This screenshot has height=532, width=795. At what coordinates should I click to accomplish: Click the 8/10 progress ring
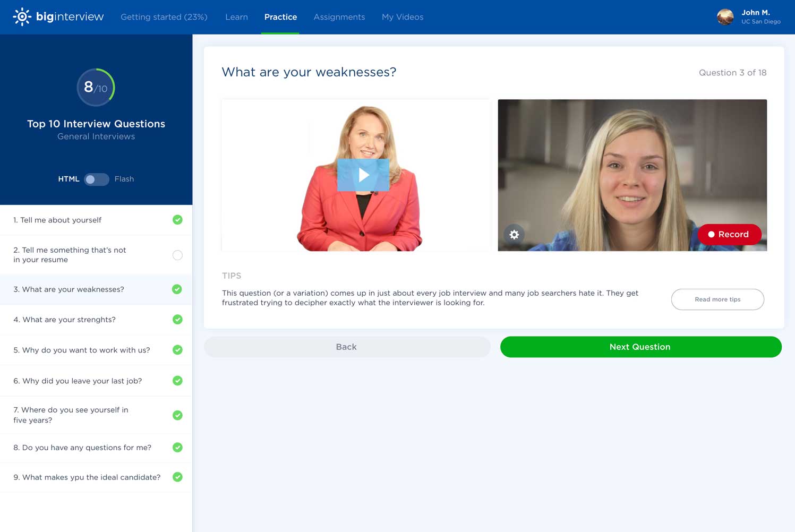click(96, 87)
